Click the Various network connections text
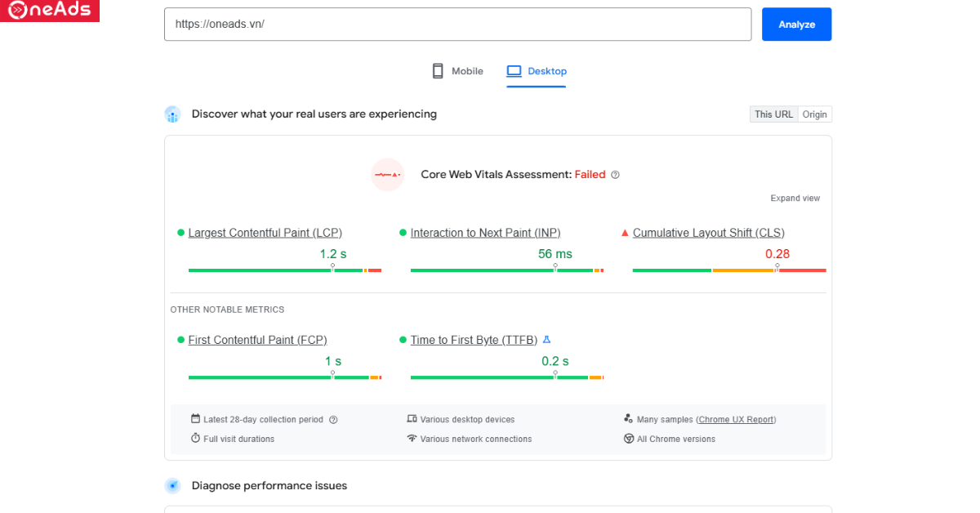The height and width of the screenshot is (513, 980). tap(476, 439)
